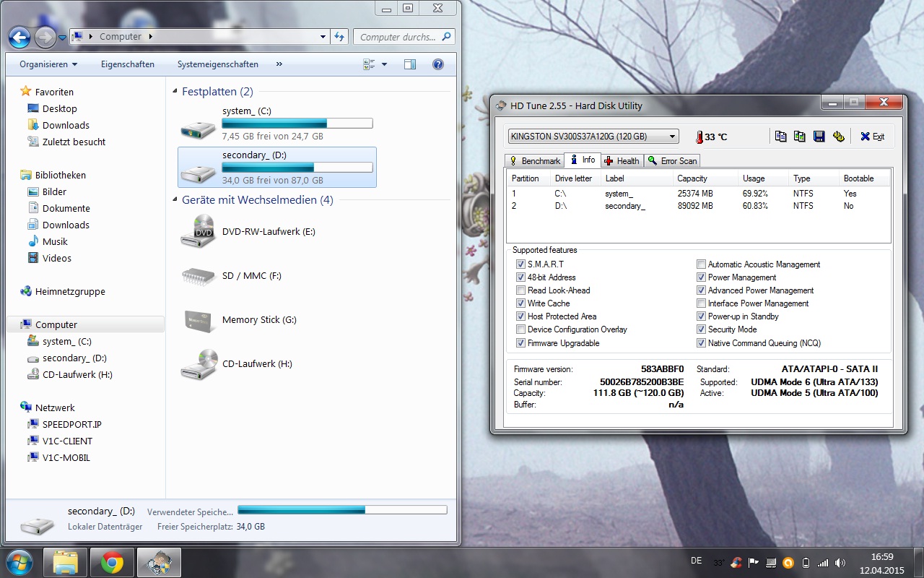The height and width of the screenshot is (578, 924).
Task: Click the secondary_ (D:) usage bar
Action: (297, 168)
